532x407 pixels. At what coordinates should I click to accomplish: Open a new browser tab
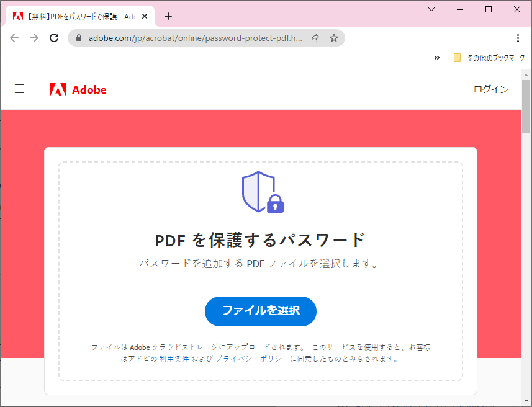pos(168,16)
